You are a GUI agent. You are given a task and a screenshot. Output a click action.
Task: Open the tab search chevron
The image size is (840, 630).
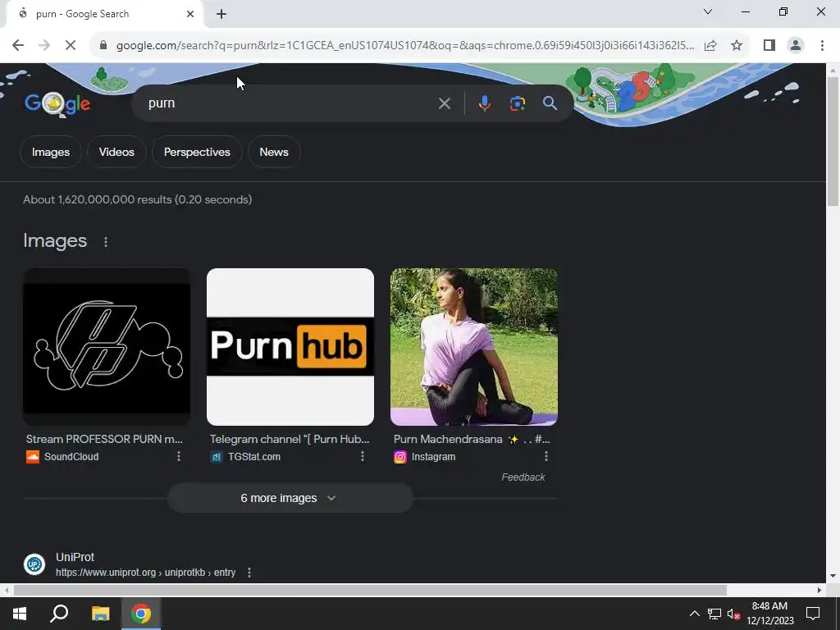(708, 11)
